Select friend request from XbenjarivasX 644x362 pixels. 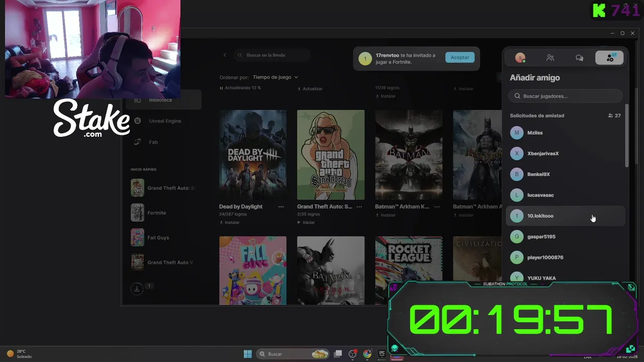(566, 153)
